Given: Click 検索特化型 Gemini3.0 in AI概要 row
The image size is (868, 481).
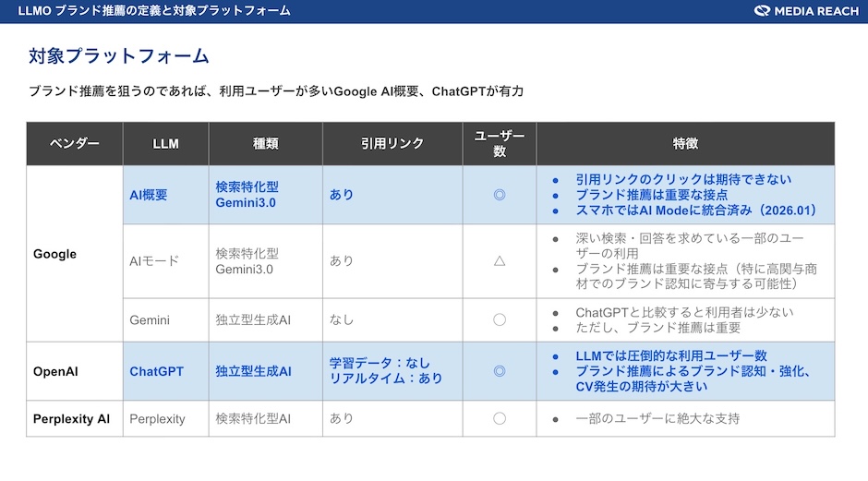Looking at the screenshot, I should [247, 195].
